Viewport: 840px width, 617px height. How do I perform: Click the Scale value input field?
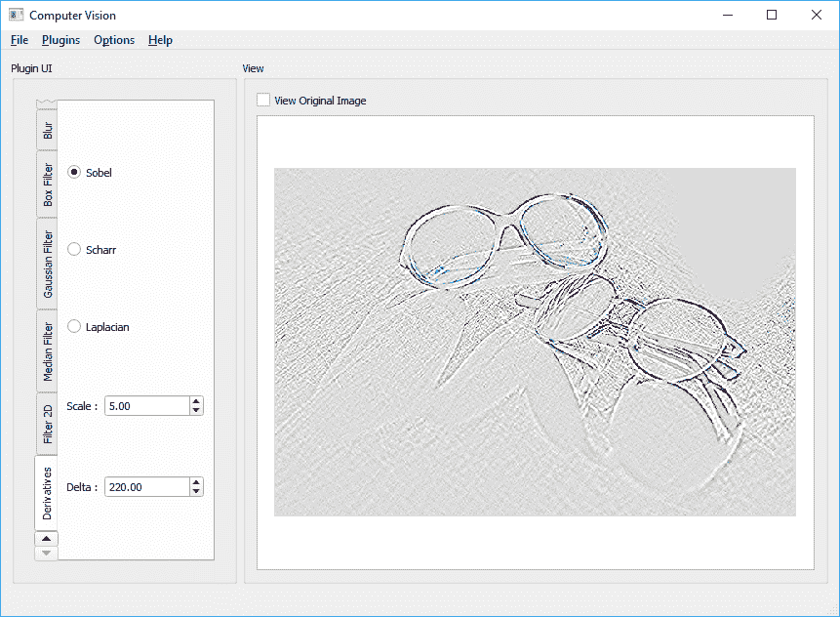(x=146, y=406)
